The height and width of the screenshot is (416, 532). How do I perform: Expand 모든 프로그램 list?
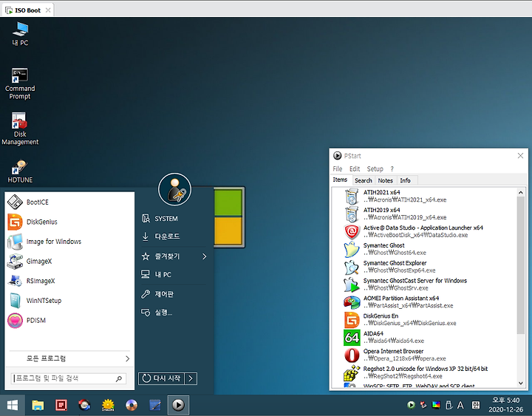point(69,358)
